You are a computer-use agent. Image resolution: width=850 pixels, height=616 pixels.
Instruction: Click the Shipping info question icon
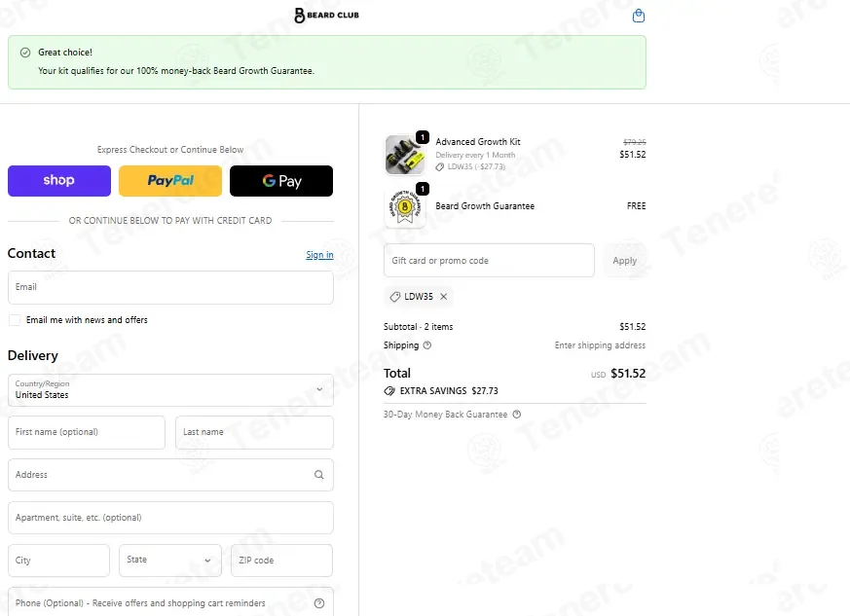427,345
